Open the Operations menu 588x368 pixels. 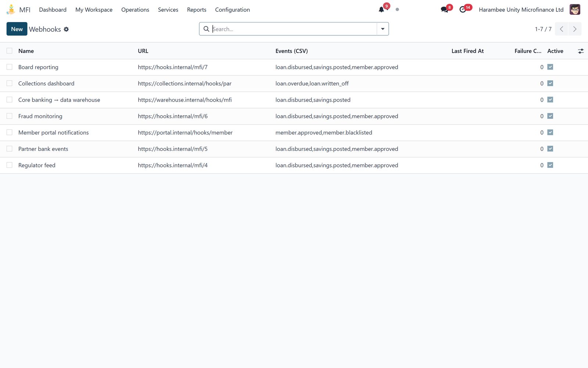click(x=135, y=10)
